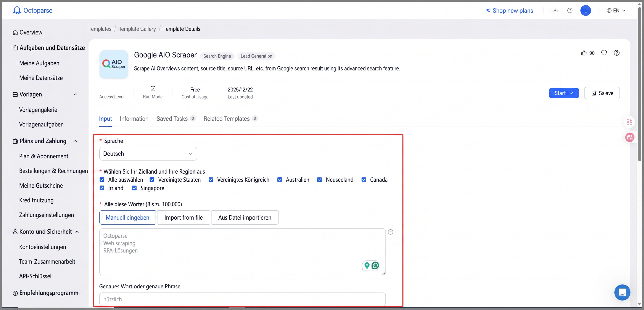Open Kreditnutzung in sidebar
Screen dimensions: 644x310
coord(36,200)
